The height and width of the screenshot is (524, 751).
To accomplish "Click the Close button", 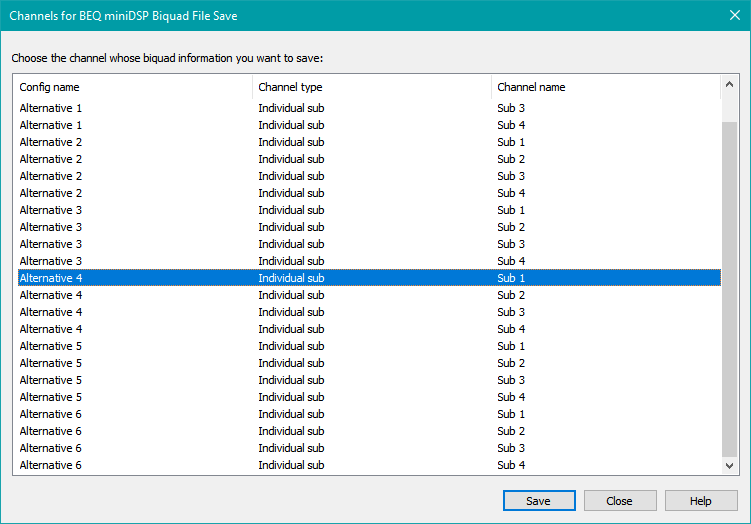I will tap(620, 501).
